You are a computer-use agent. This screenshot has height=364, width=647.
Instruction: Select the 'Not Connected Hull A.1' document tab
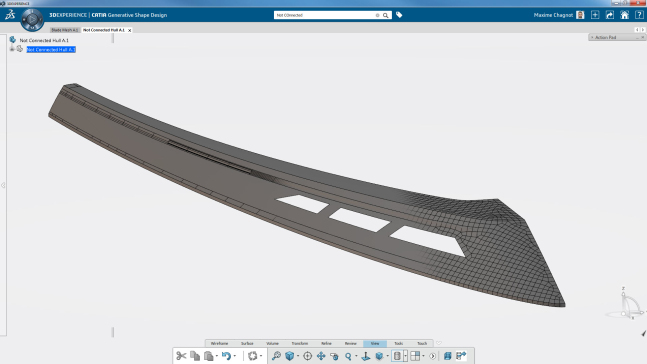click(104, 30)
